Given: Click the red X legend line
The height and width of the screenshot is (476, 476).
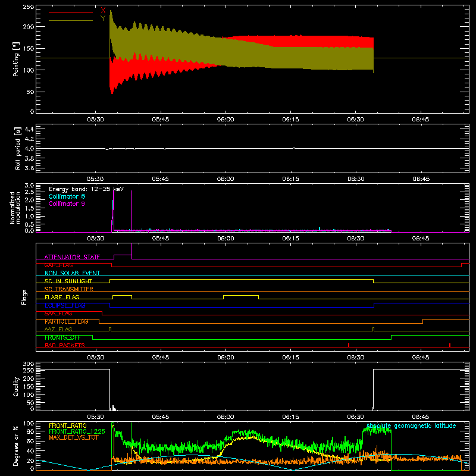Looking at the screenshot, I should (71, 12).
